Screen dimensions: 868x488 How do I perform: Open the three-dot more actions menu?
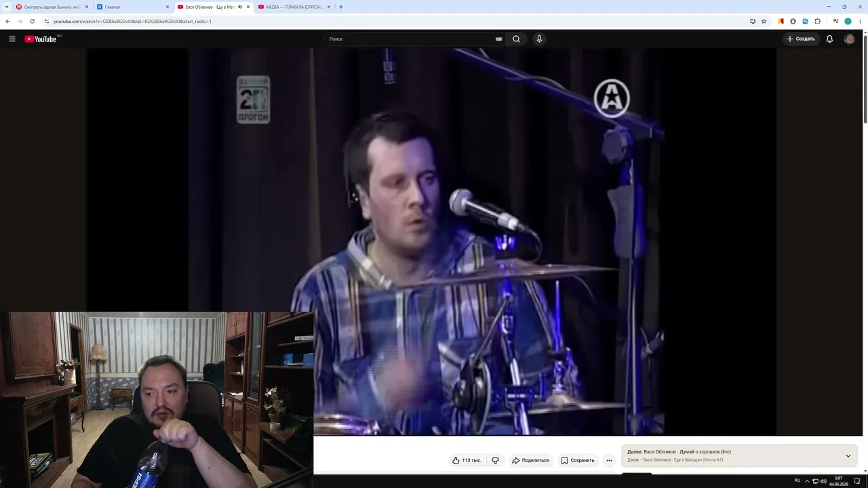coord(609,460)
